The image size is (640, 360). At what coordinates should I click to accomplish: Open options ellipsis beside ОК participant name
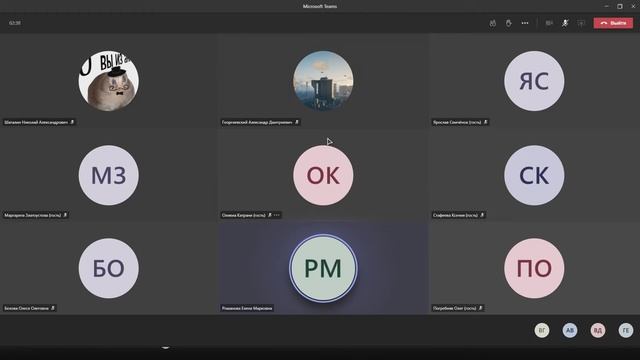coord(277,215)
